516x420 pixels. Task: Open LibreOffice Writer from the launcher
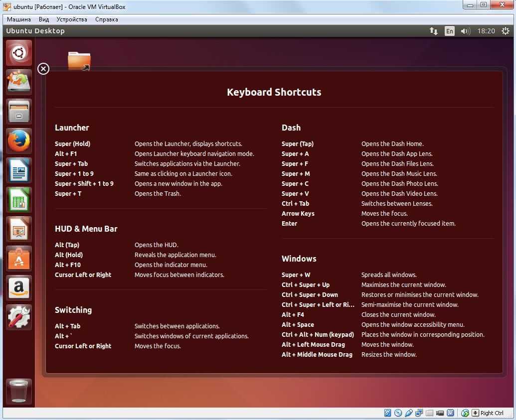pyautogui.click(x=19, y=170)
